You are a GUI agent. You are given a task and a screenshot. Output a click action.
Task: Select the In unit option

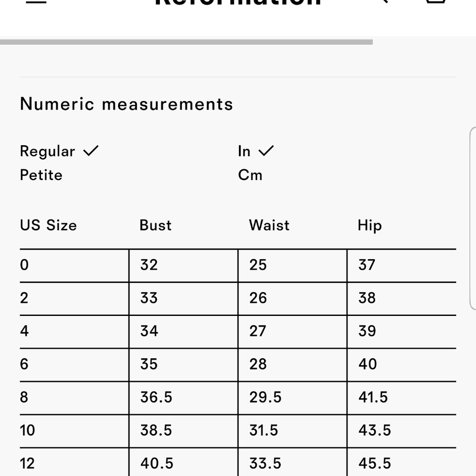(x=244, y=151)
